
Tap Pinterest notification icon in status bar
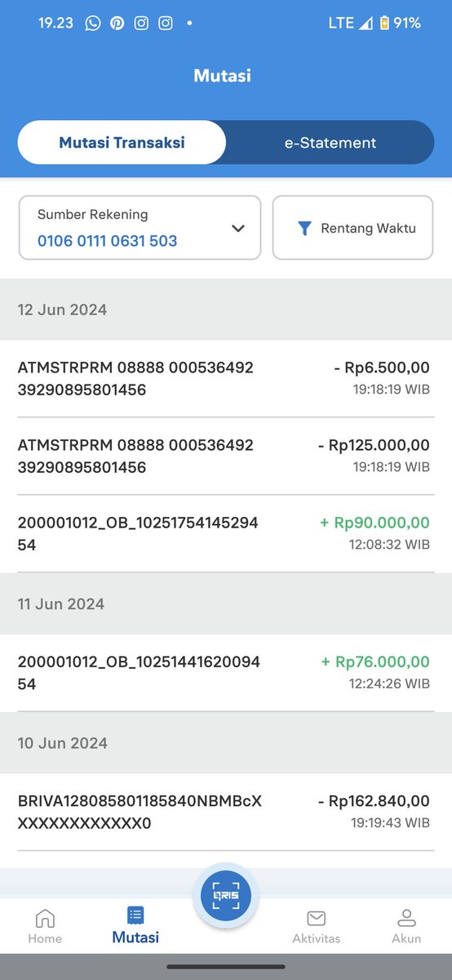tap(117, 23)
